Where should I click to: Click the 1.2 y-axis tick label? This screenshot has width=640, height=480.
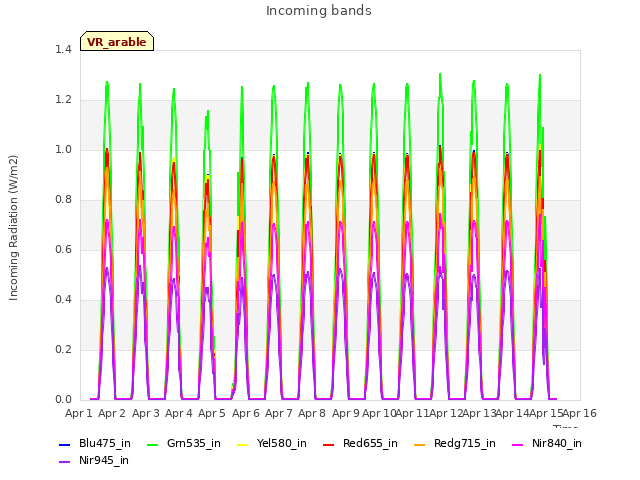(63, 100)
